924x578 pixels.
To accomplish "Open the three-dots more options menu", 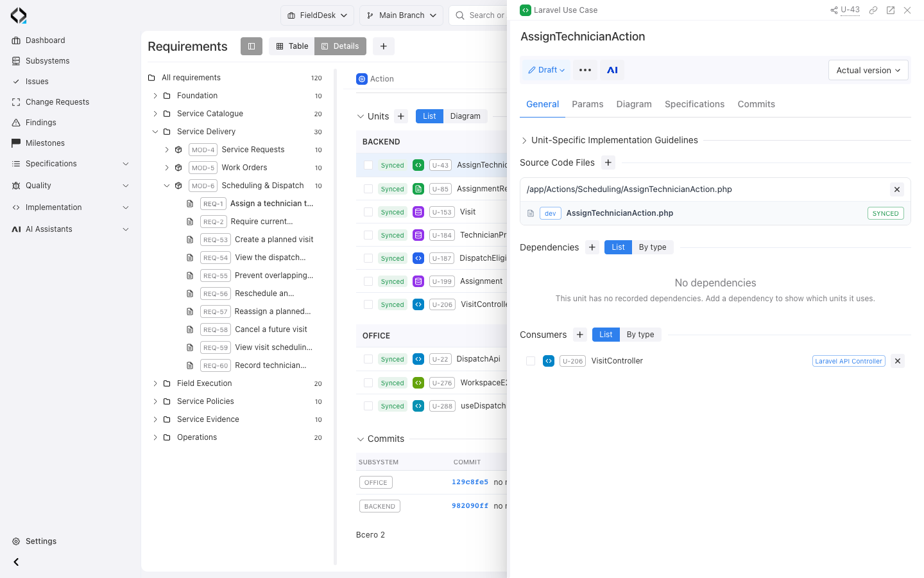I will click(x=585, y=70).
